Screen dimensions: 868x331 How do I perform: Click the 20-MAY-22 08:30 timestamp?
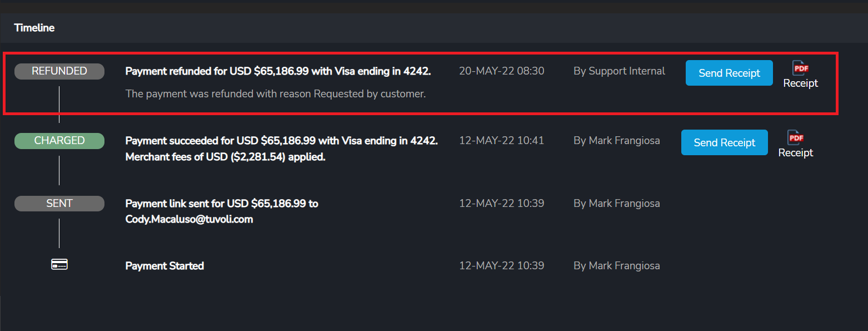click(501, 71)
